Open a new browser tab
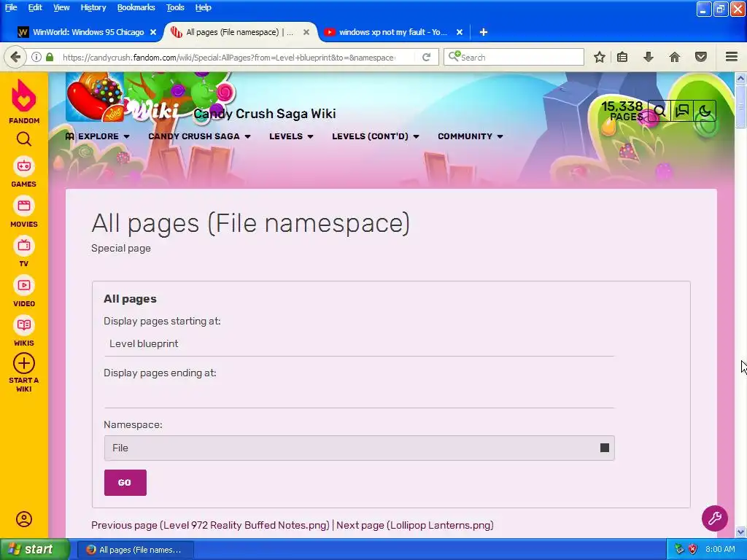The width and height of the screenshot is (747, 560). [x=483, y=32]
